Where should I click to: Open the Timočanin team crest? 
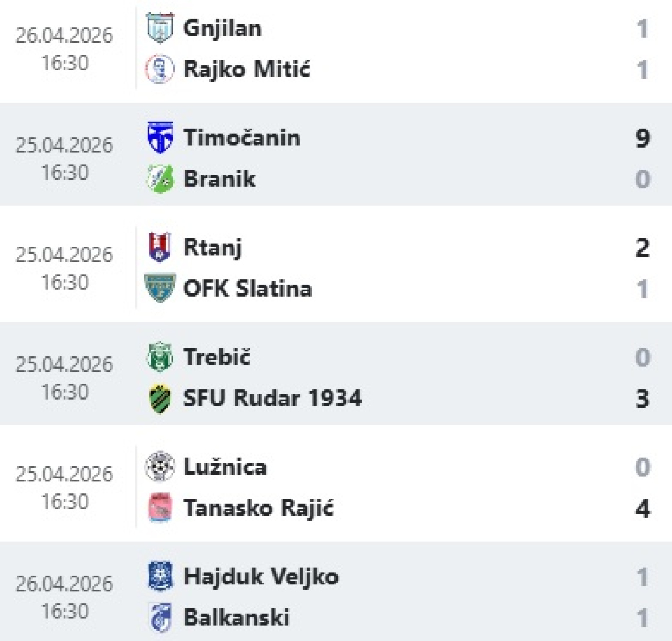click(x=160, y=138)
